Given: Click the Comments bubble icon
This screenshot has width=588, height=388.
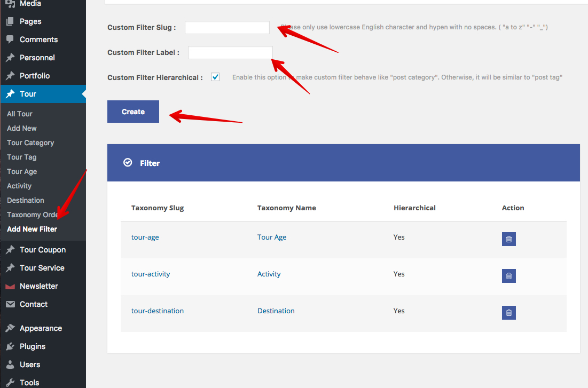Looking at the screenshot, I should (10, 39).
